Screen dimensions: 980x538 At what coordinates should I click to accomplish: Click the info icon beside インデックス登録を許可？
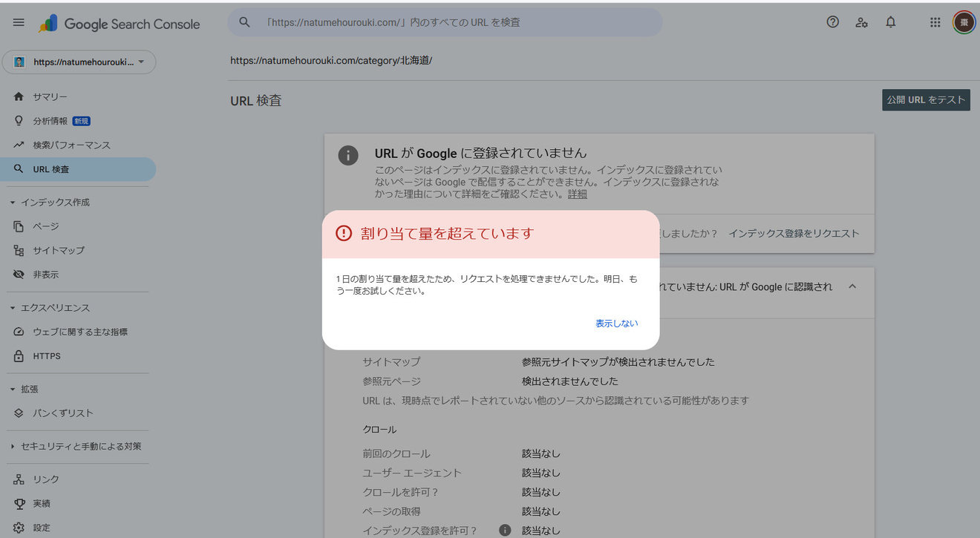[x=505, y=530]
